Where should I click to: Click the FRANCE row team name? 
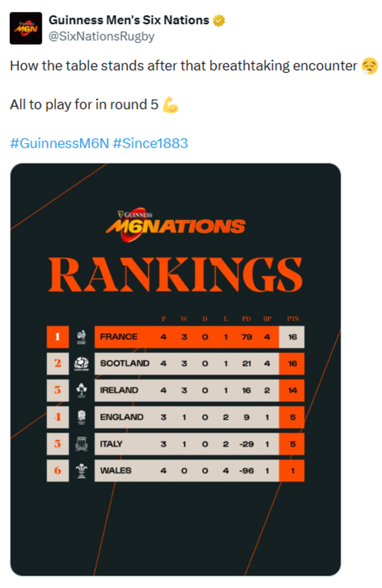(118, 337)
